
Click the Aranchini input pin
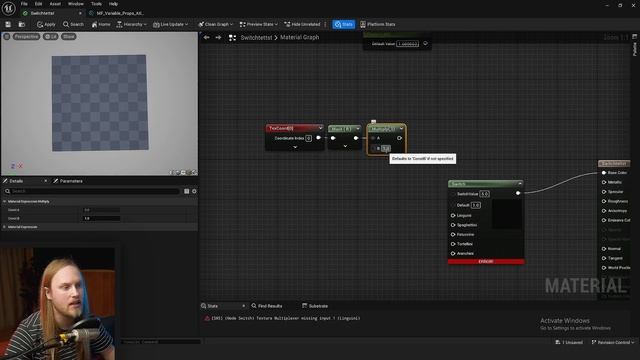[x=453, y=253]
